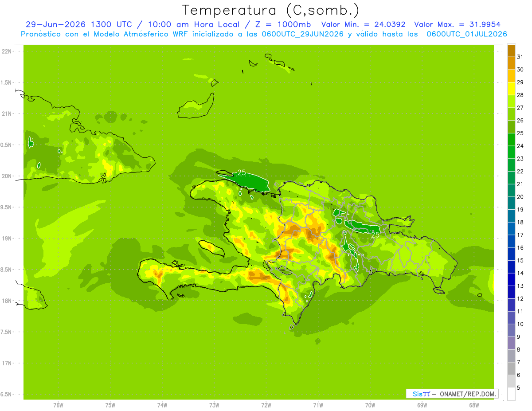Click the "18N" latitude axis label
The width and height of the screenshot is (532, 411).
tap(7, 301)
